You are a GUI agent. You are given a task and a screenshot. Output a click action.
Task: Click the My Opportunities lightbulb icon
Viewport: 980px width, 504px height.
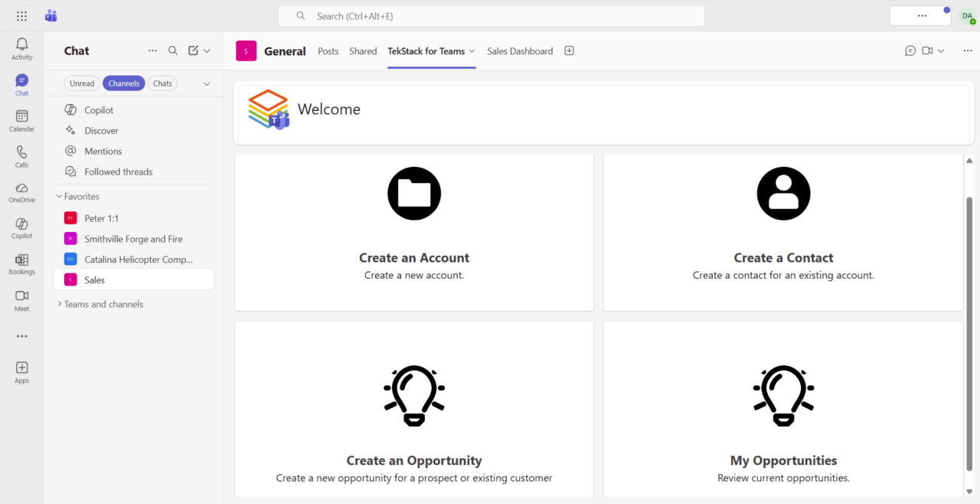[783, 395]
